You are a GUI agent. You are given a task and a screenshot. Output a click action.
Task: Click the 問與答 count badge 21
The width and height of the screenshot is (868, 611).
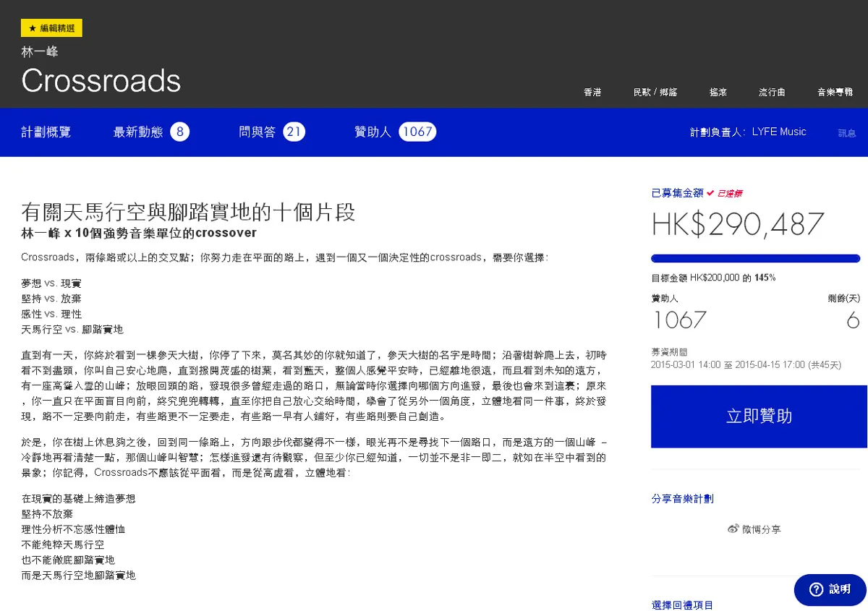[294, 132]
